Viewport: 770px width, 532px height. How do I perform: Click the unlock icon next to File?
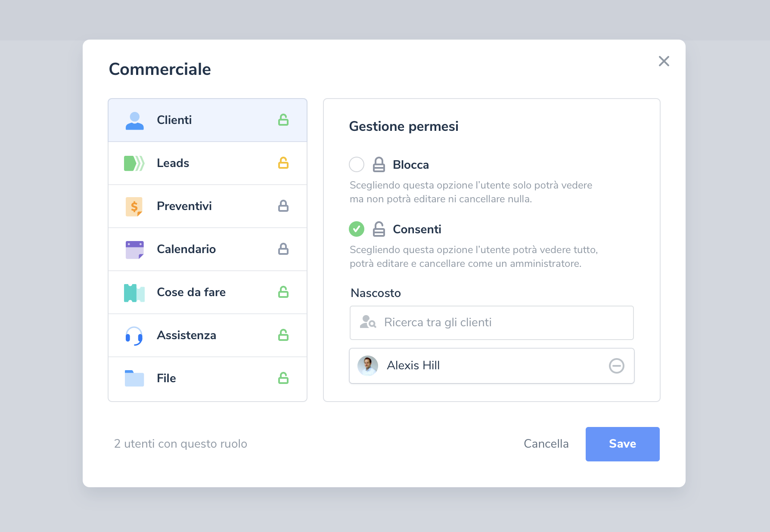pos(283,378)
